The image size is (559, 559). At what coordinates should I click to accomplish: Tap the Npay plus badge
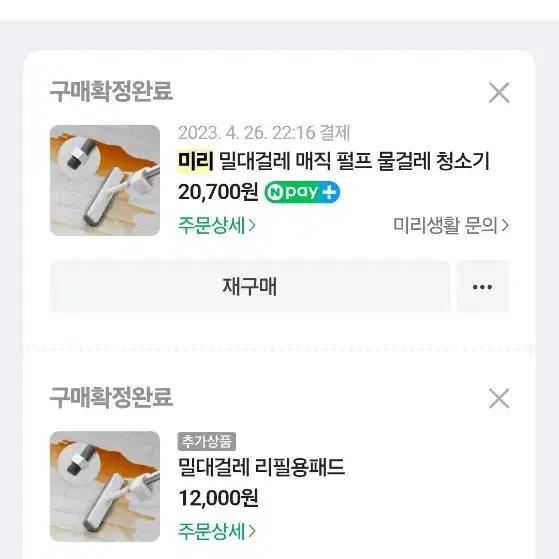tap(302, 193)
